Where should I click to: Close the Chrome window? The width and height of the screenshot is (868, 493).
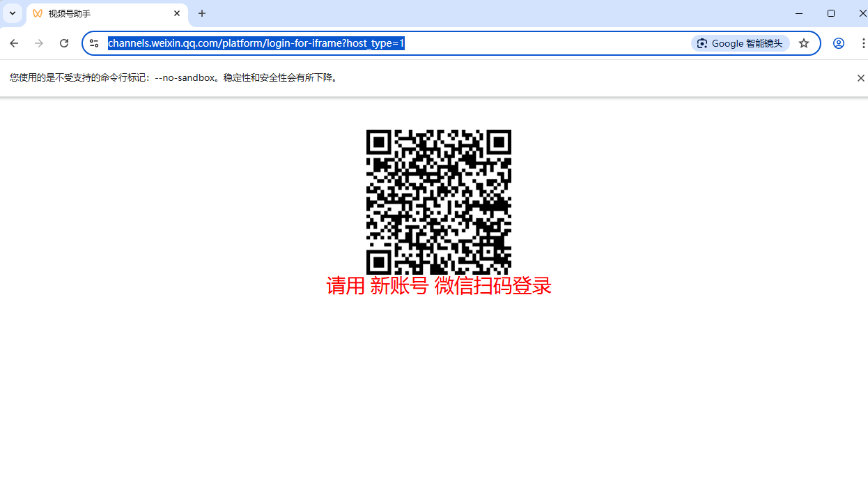(x=862, y=13)
